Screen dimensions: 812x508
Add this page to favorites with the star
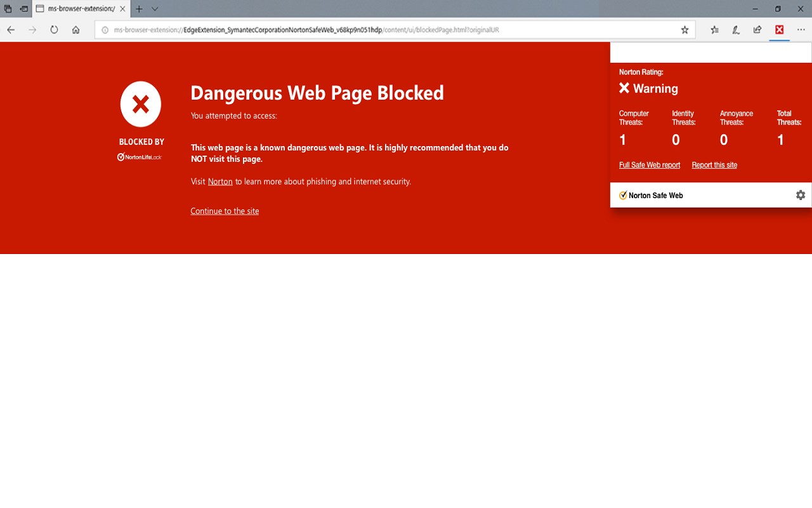684,30
